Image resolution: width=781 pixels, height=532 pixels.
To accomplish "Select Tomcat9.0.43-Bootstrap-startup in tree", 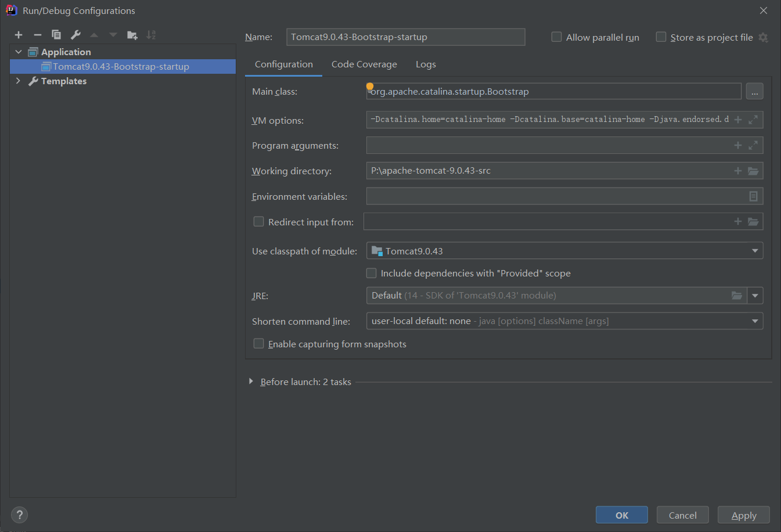I will (x=123, y=66).
